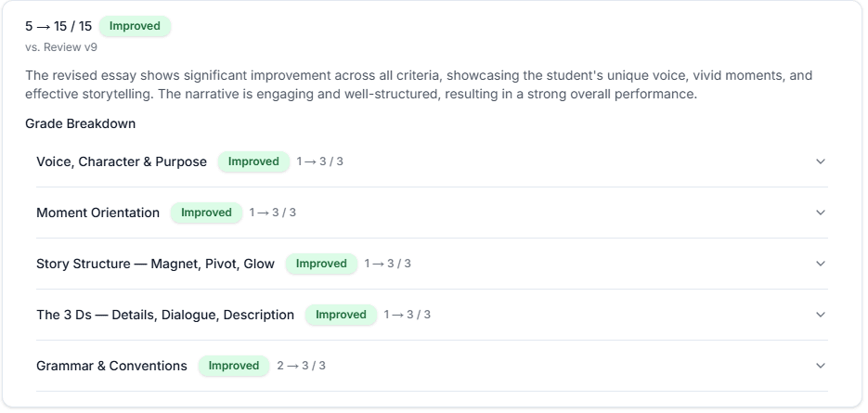Click Improved badge for Grammar & Conventions

(234, 366)
